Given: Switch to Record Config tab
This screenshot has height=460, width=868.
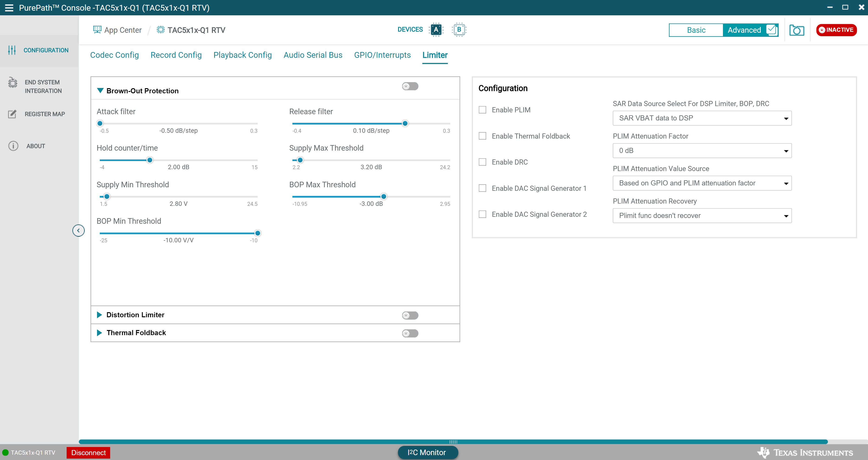Looking at the screenshot, I should click(x=176, y=55).
